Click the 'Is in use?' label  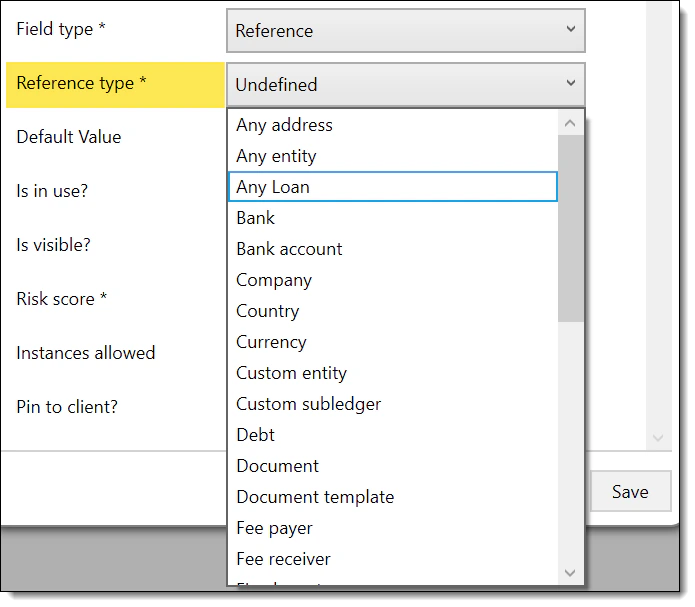(x=52, y=191)
